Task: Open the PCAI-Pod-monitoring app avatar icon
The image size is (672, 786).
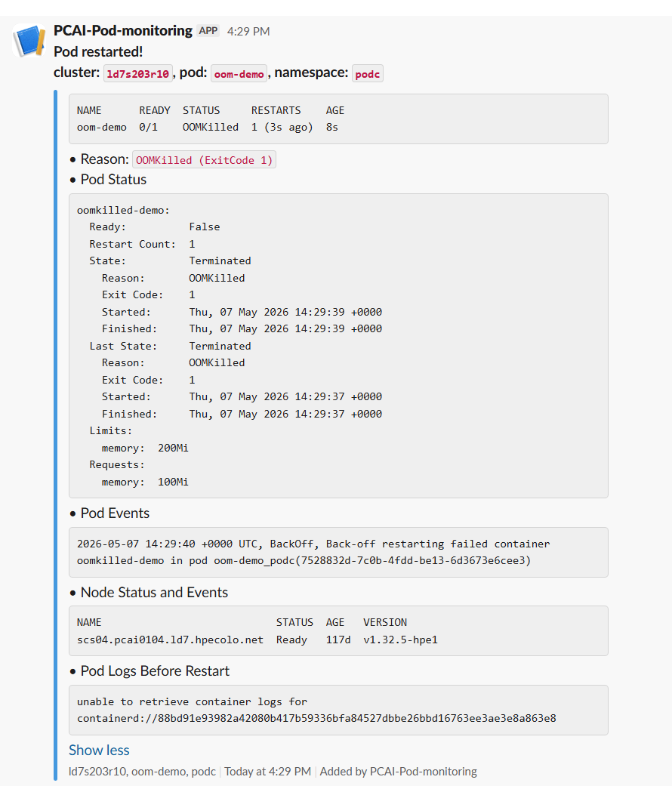Action: (29, 41)
